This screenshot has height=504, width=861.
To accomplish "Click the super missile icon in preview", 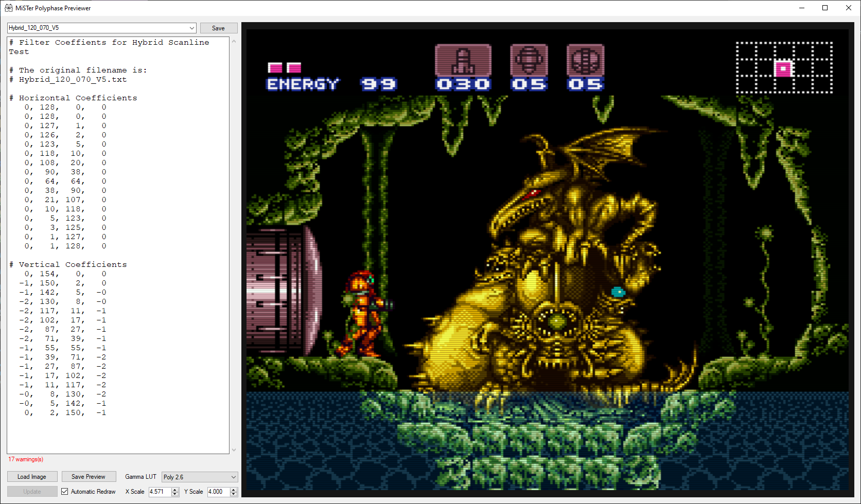I will pyautogui.click(x=529, y=61).
